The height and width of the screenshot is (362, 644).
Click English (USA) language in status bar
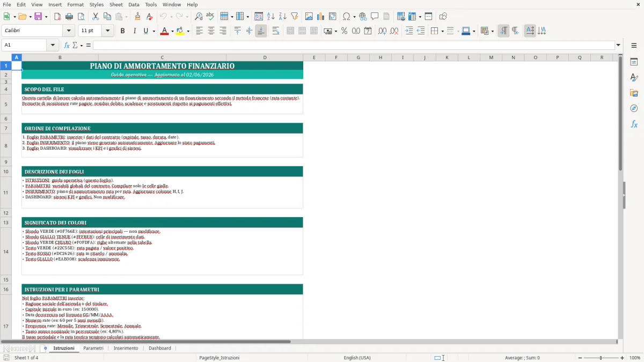357,358
